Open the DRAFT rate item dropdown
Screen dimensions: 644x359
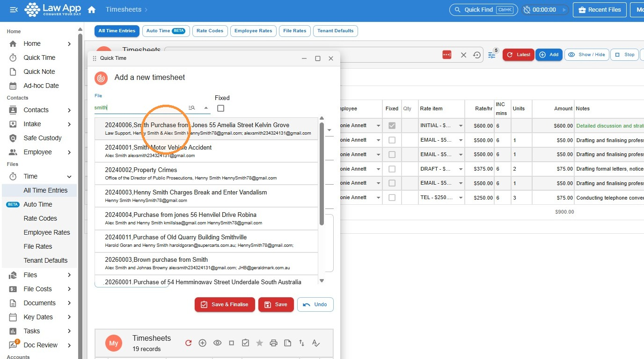pyautogui.click(x=461, y=169)
